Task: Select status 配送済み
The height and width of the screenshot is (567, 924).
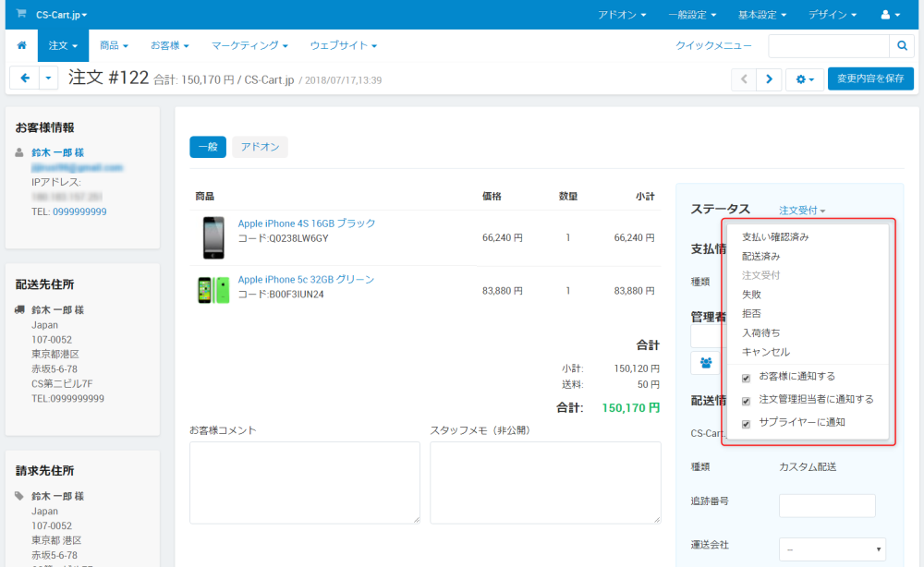Action: point(760,256)
